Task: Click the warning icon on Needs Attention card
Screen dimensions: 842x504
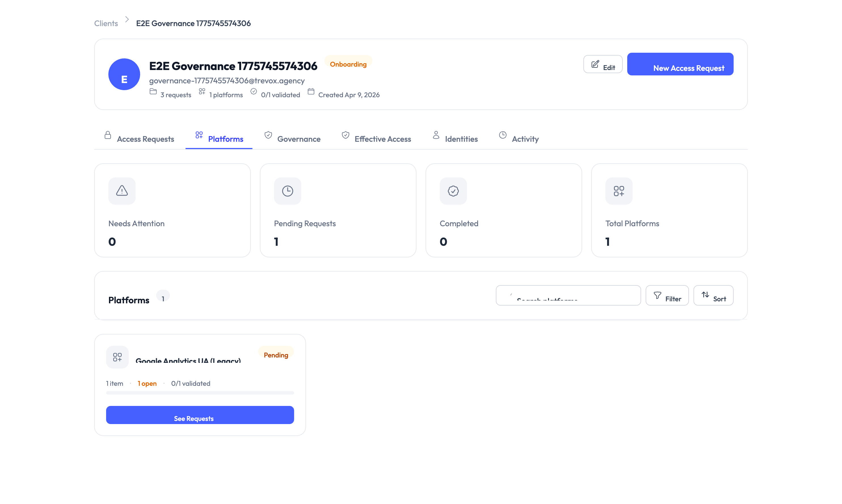Action: click(122, 191)
